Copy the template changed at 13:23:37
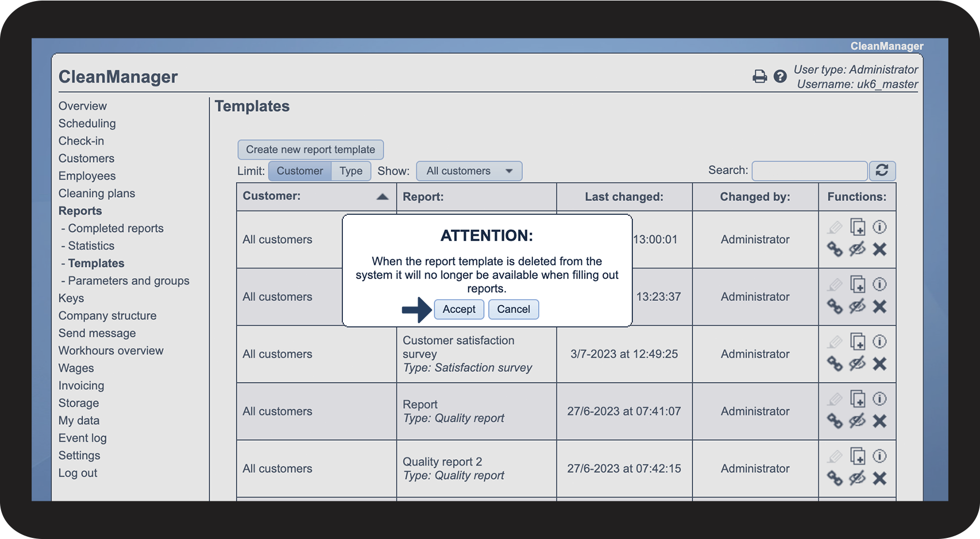Screen dimensions: 980x539 tap(857, 284)
